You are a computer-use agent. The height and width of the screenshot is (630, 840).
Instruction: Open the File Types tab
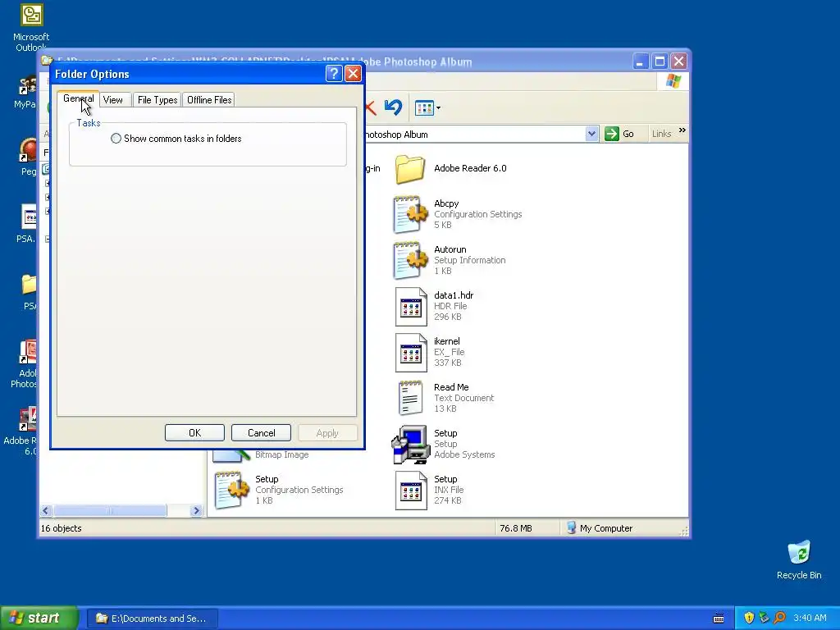(157, 99)
